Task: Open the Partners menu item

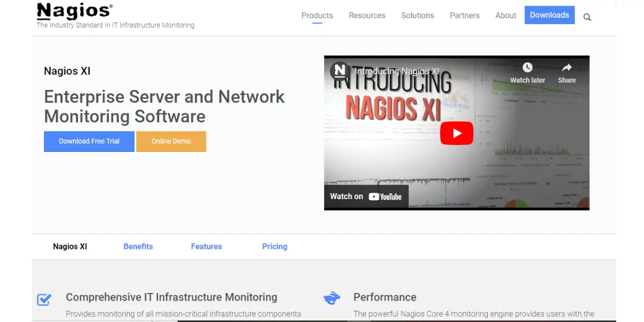Action: pos(465,16)
